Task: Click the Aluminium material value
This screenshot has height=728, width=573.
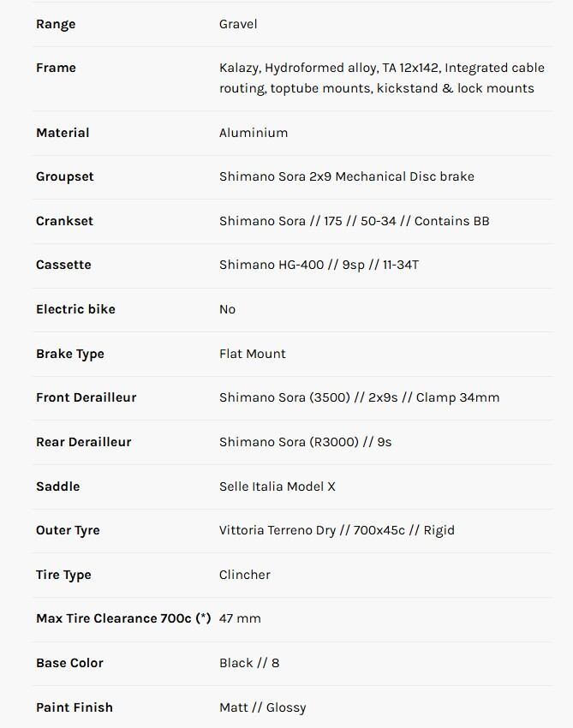Action: point(254,133)
